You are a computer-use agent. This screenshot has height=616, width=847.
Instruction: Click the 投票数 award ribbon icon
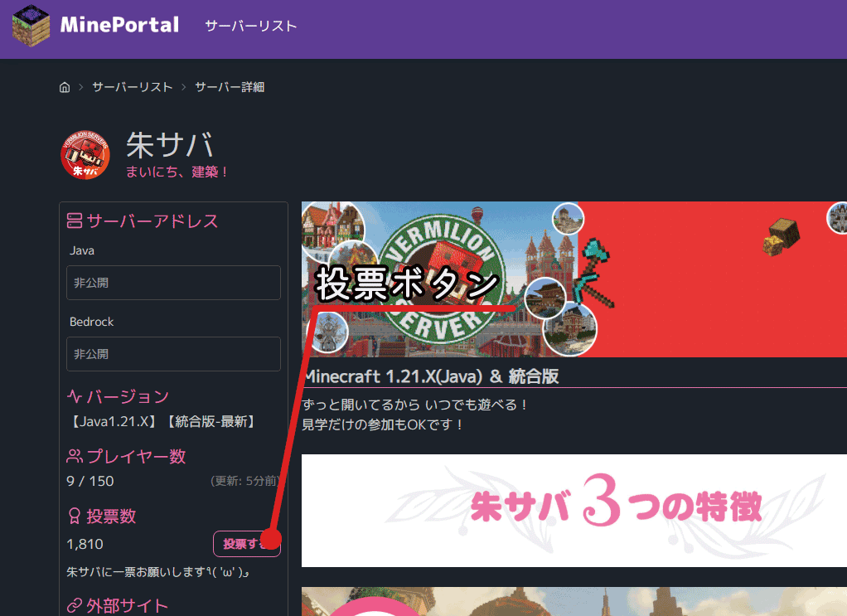click(x=75, y=516)
